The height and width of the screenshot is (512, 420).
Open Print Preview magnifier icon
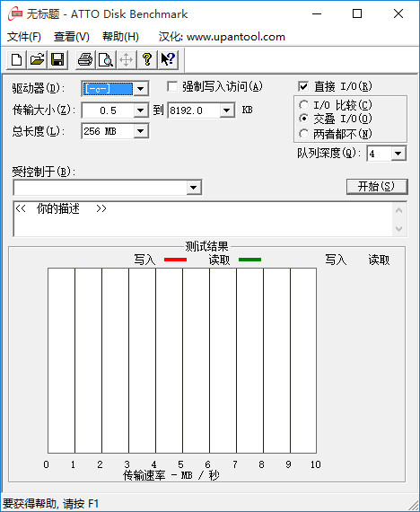pyautogui.click(x=106, y=60)
